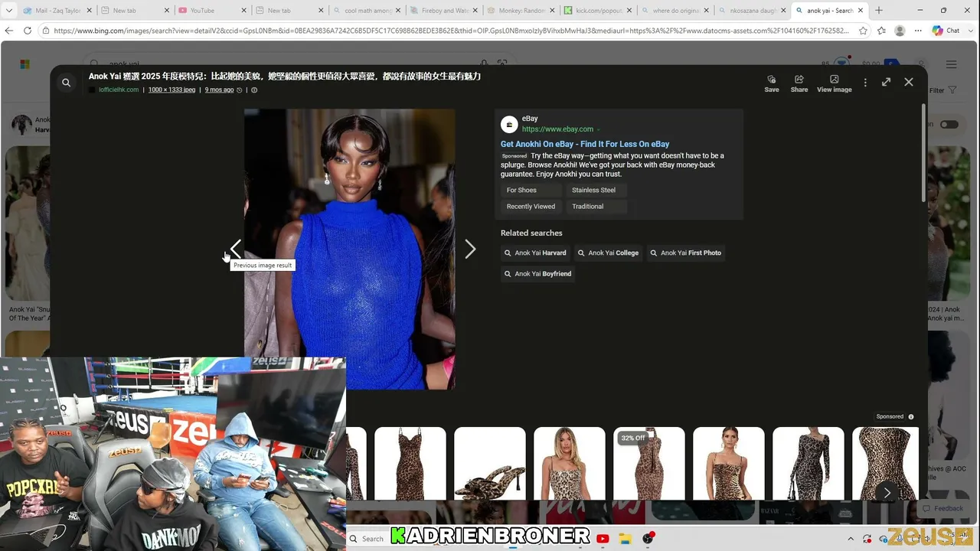Save the image to collections
The width and height of the screenshot is (980, 551).
[772, 84]
